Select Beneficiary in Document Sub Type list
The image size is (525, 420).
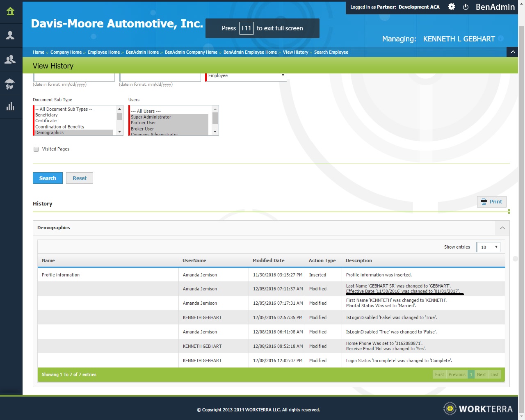tap(74, 115)
